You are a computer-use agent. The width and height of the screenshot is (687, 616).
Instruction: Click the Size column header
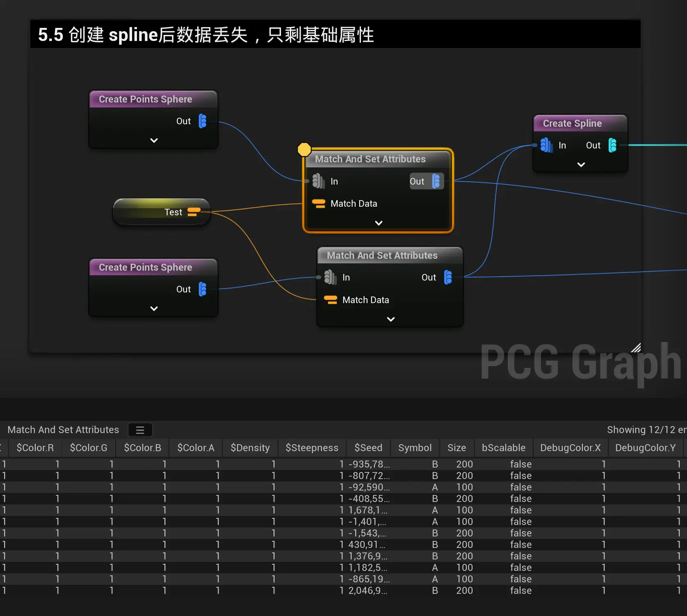coord(456,448)
